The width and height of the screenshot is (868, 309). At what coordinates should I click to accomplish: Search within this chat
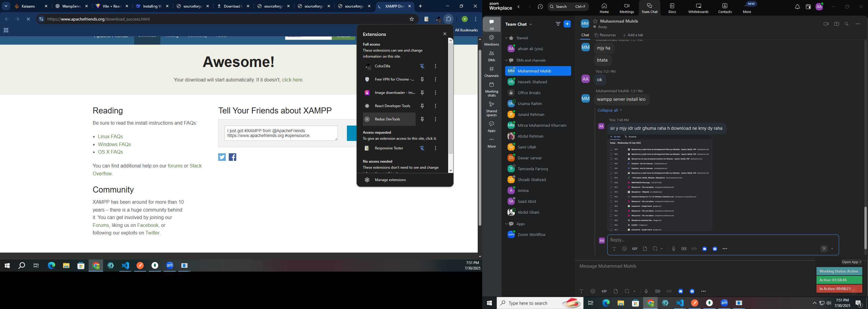847,24
